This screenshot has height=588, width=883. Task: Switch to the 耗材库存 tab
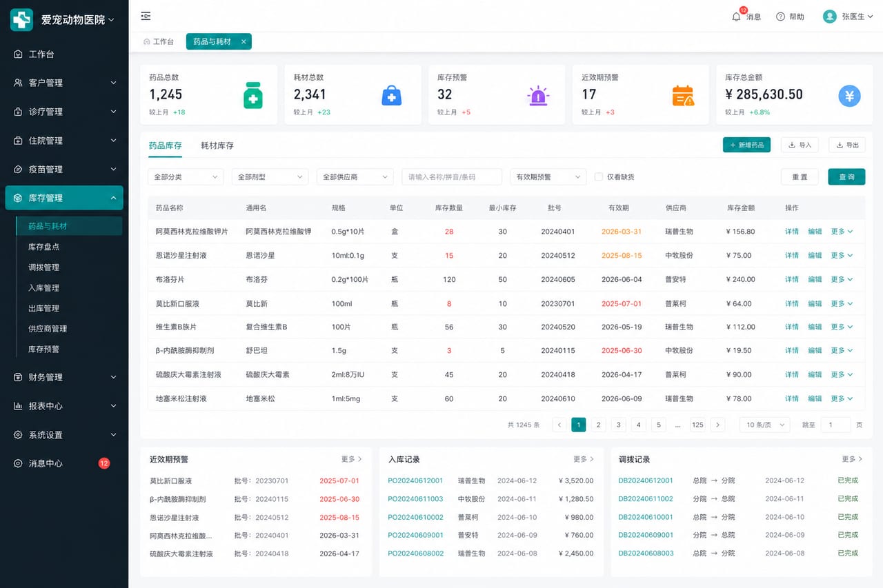(x=217, y=145)
